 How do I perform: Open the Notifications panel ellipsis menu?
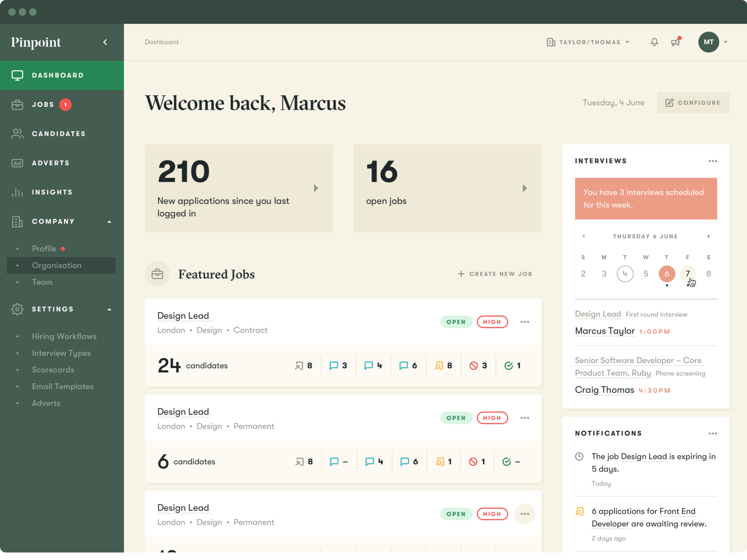(713, 433)
